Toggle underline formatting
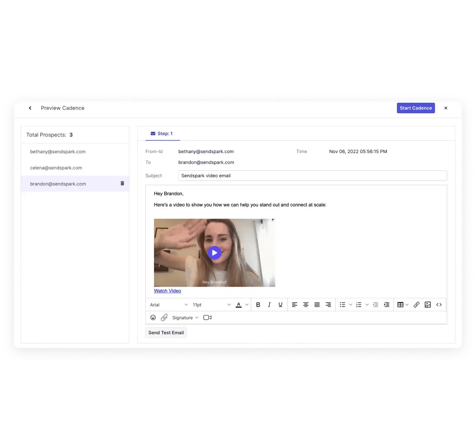The width and height of the screenshot is (476, 448). (x=280, y=304)
